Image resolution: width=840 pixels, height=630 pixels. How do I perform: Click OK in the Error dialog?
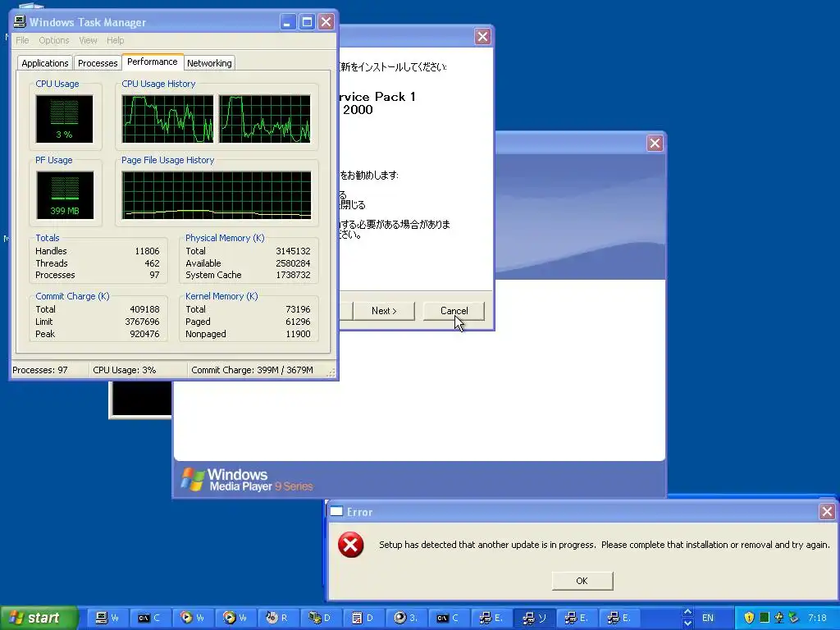pos(582,581)
